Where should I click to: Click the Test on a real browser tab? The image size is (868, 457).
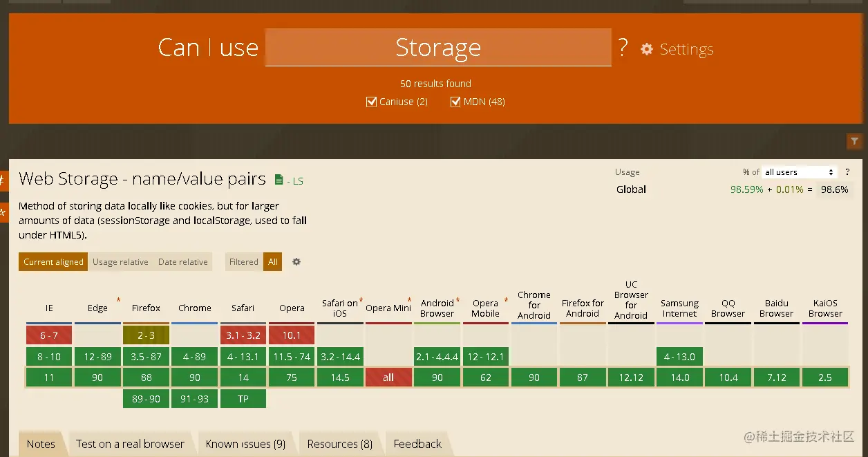130,444
